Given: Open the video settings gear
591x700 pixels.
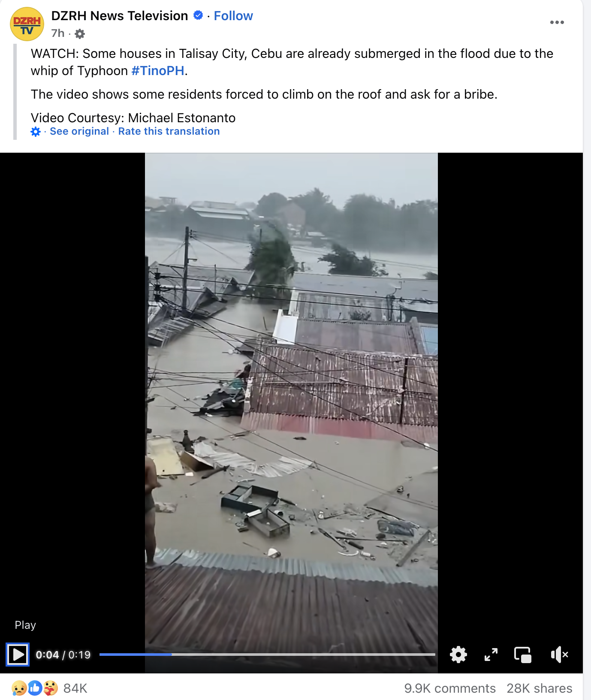Looking at the screenshot, I should [x=458, y=655].
